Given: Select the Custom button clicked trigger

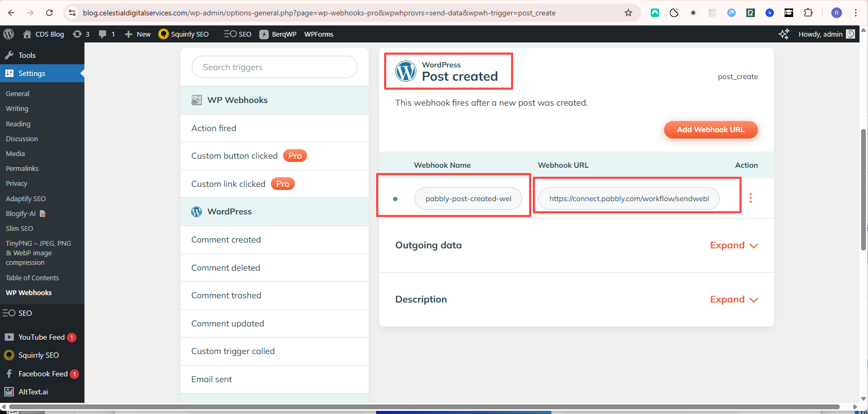Looking at the screenshot, I should [275, 156].
